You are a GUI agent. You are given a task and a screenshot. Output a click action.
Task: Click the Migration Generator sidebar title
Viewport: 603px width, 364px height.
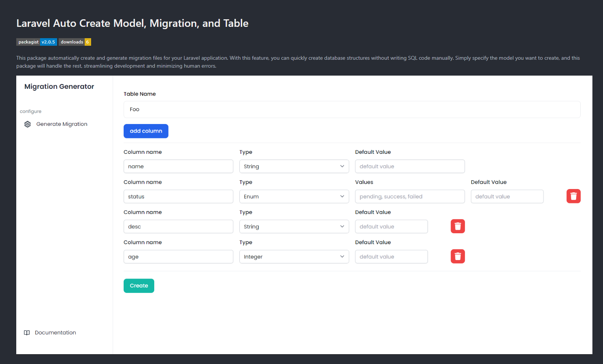pos(59,87)
